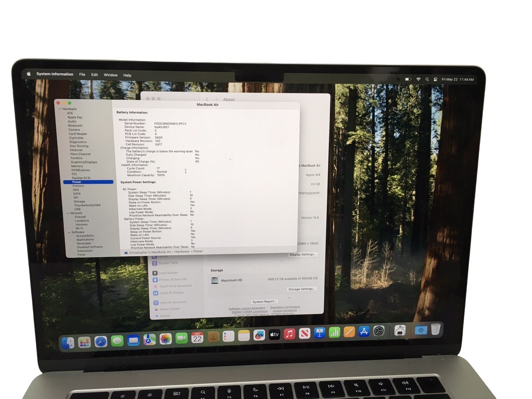Click the System Report button
This screenshot has width=532, height=399.
point(264,302)
